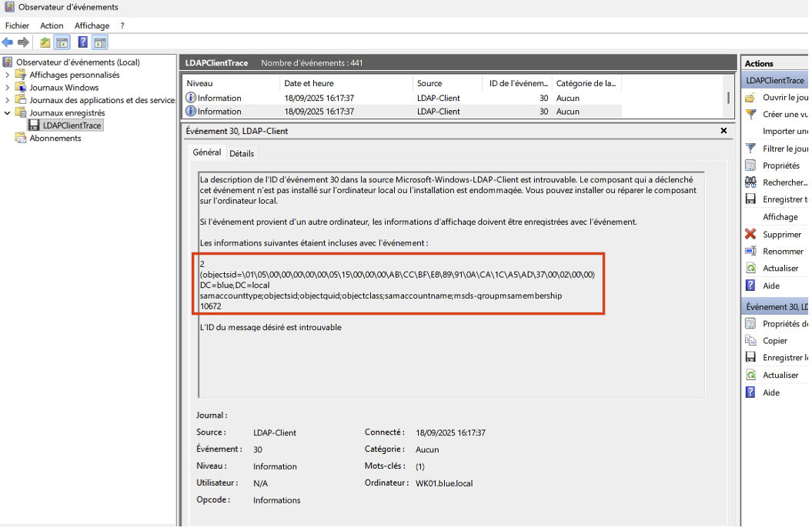
Task: Open the Fichier menu
Action: (x=17, y=25)
